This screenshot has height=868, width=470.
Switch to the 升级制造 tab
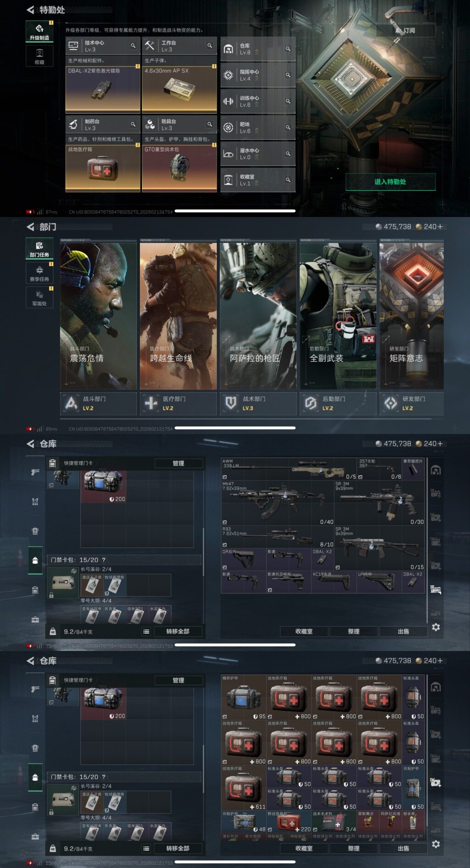click(39, 31)
